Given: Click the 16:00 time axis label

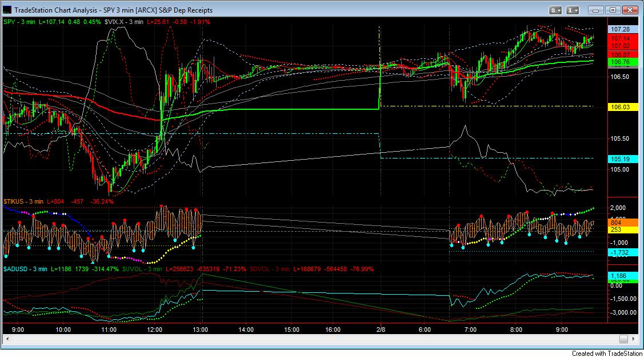Looking at the screenshot, I should pos(333,330).
